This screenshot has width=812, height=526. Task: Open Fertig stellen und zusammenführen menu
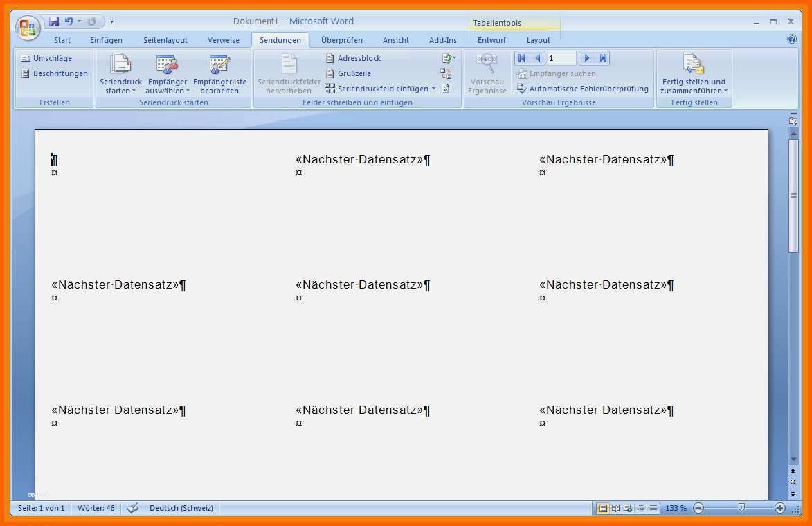pyautogui.click(x=694, y=73)
